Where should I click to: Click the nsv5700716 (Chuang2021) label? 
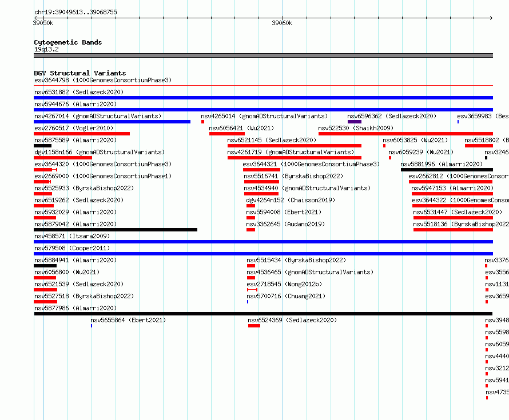[286, 296]
